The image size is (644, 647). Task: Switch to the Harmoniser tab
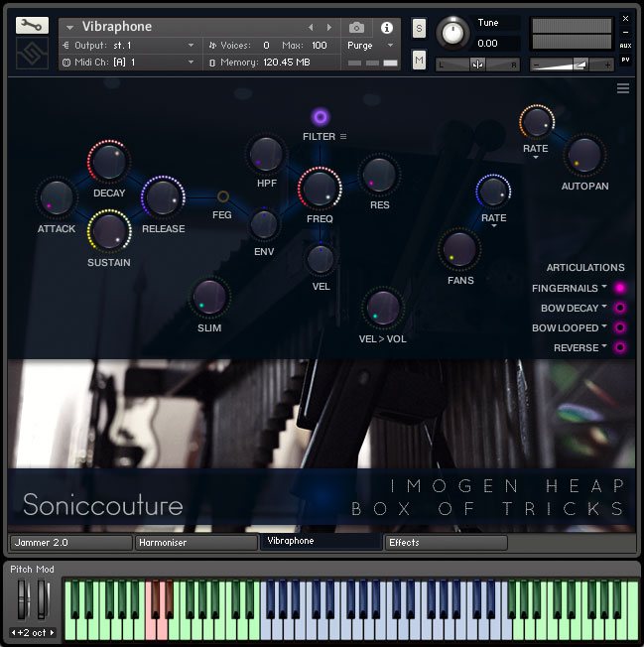tap(196, 543)
